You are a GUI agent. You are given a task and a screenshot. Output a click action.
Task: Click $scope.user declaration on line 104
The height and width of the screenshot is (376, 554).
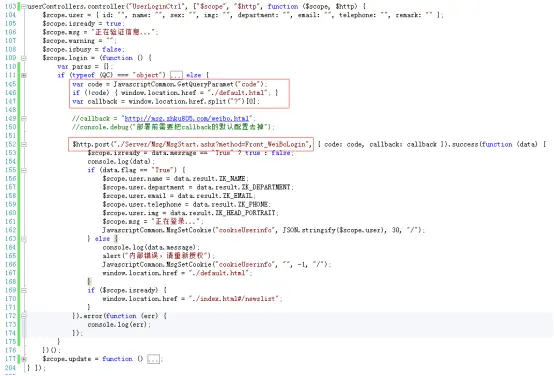pyautogui.click(x=243, y=15)
